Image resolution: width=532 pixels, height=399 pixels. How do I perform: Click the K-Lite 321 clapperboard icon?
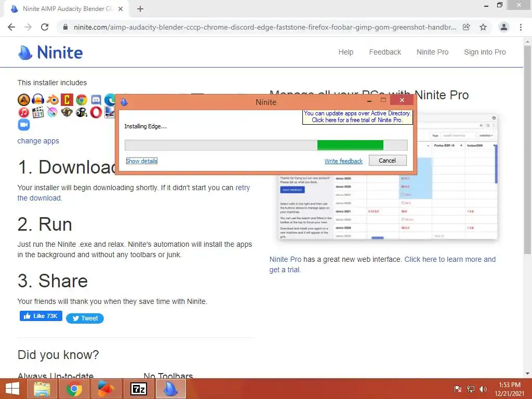pyautogui.click(x=38, y=112)
